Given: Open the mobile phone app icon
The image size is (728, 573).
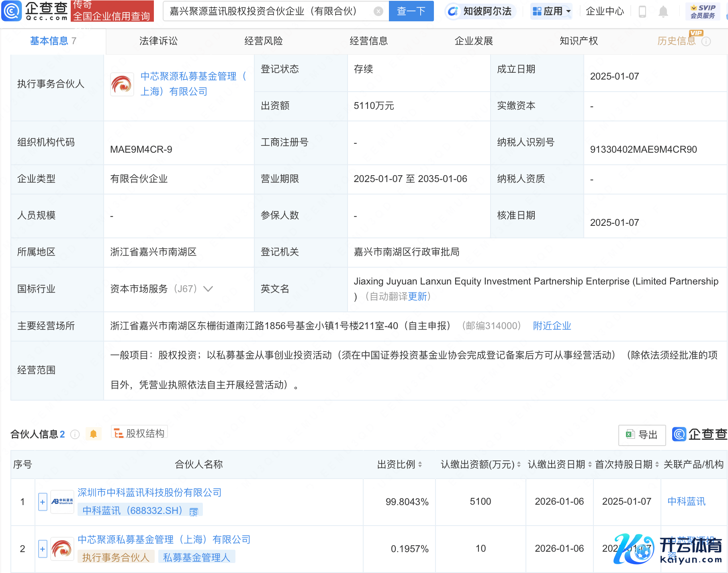Looking at the screenshot, I should coord(642,12).
